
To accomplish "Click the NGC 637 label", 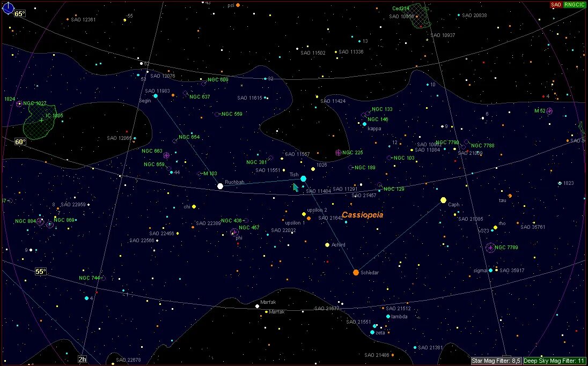I will pyautogui.click(x=200, y=96).
